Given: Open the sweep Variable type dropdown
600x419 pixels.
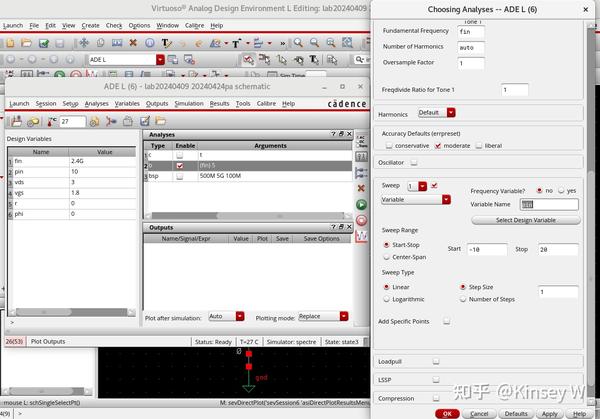Looking at the screenshot, I should pyautogui.click(x=446, y=200).
